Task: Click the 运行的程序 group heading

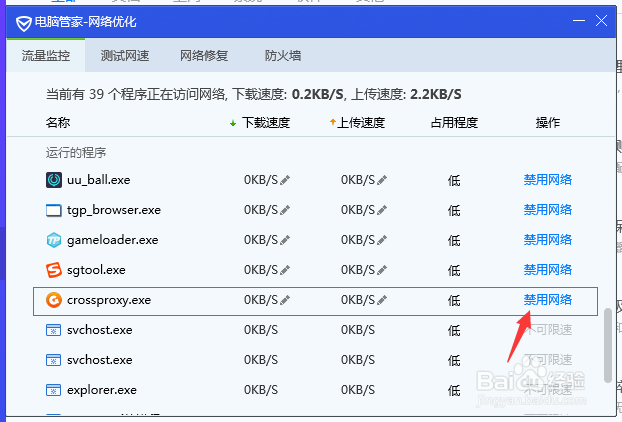Action: coord(76,153)
